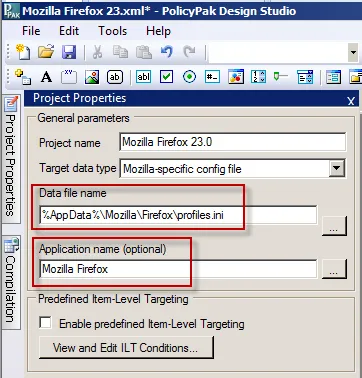
Task: Select the radio button control tool
Action: pyautogui.click(x=189, y=77)
